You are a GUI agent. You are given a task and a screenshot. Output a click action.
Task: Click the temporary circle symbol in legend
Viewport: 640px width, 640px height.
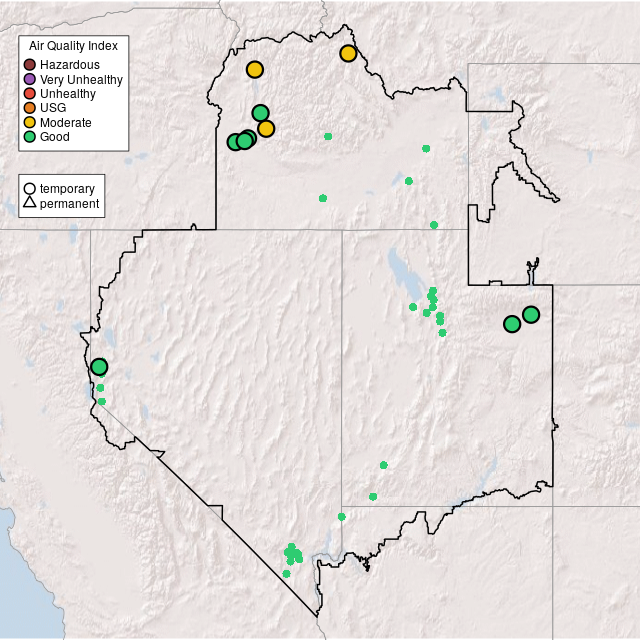30,188
